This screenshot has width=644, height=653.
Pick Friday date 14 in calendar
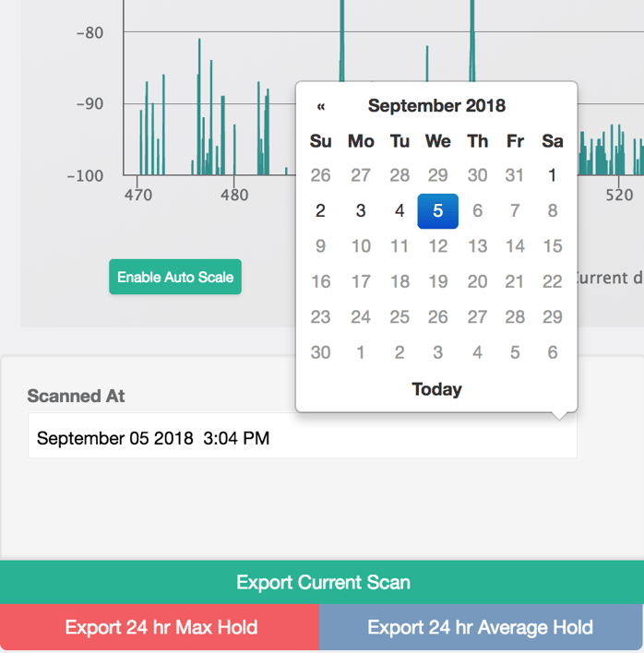515,246
